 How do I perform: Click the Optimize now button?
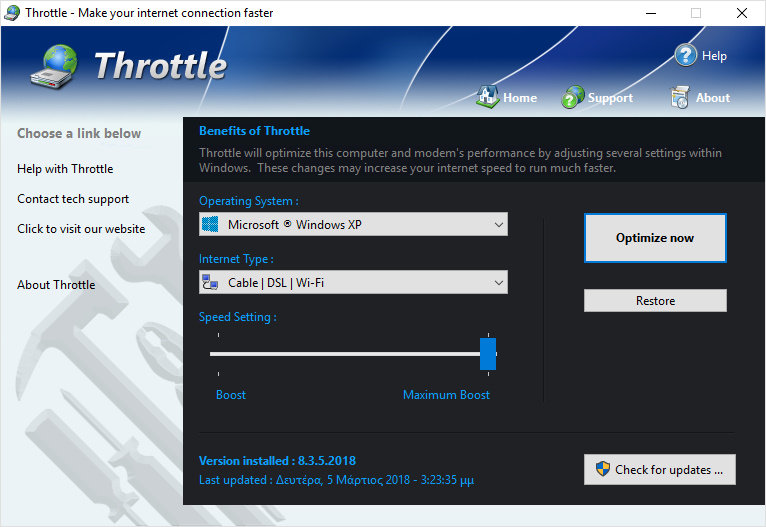click(x=655, y=238)
